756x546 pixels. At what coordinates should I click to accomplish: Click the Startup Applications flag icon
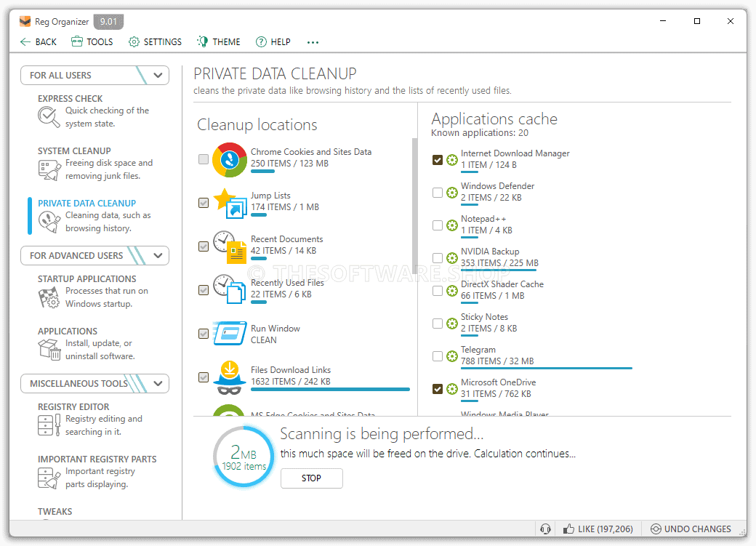tap(49, 297)
